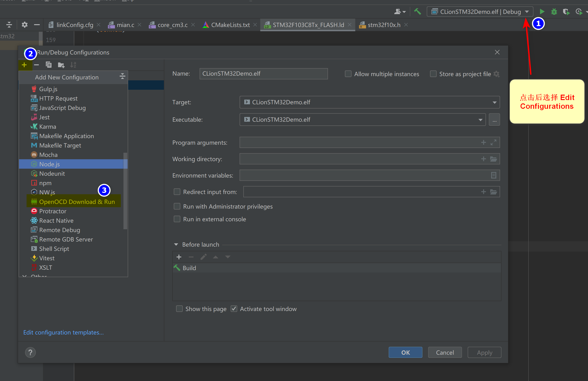
Task: Start debugging with the green bug icon
Action: (554, 12)
